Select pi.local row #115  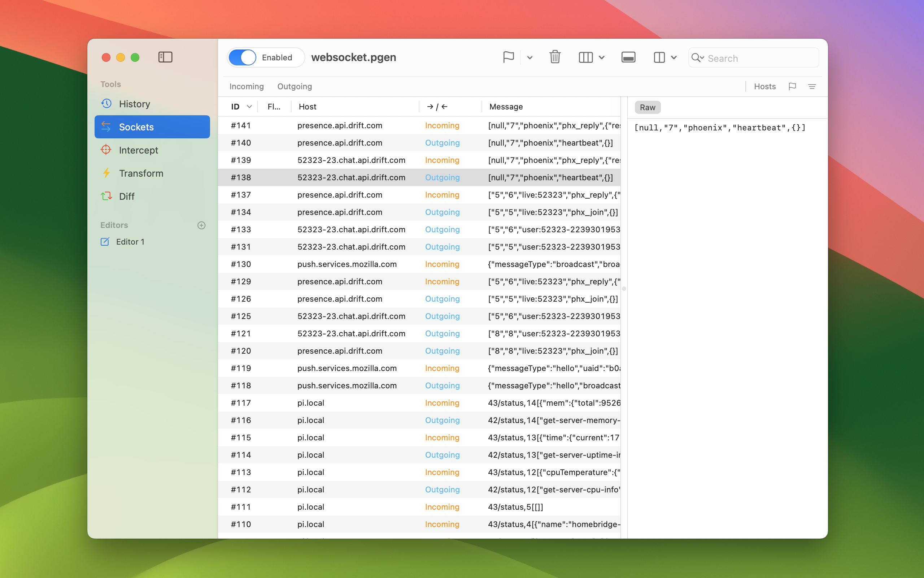(x=419, y=437)
